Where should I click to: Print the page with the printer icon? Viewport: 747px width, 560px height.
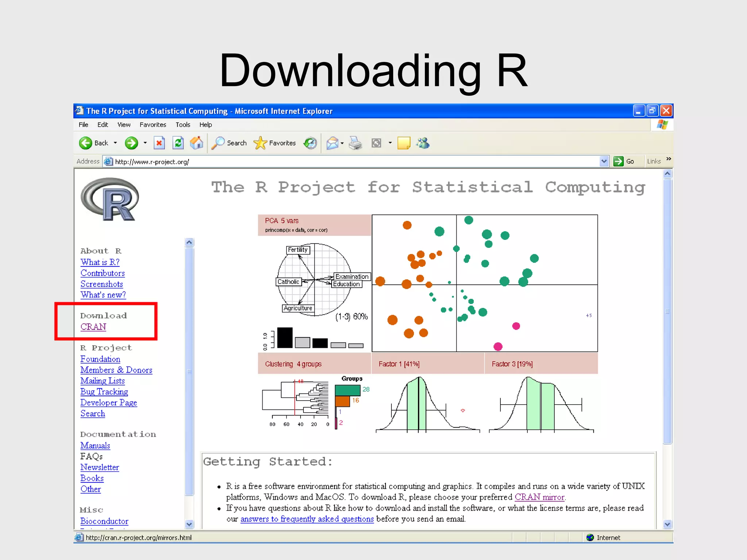pyautogui.click(x=355, y=143)
